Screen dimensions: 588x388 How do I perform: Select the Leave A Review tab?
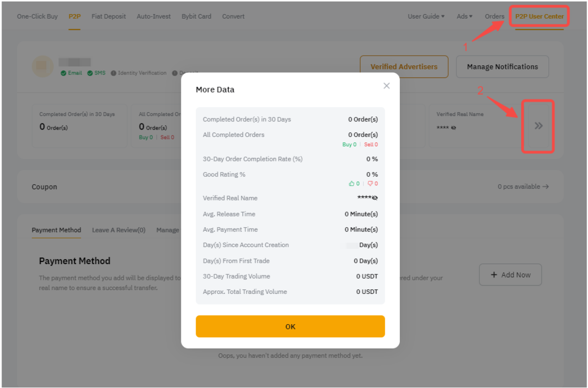(118, 230)
